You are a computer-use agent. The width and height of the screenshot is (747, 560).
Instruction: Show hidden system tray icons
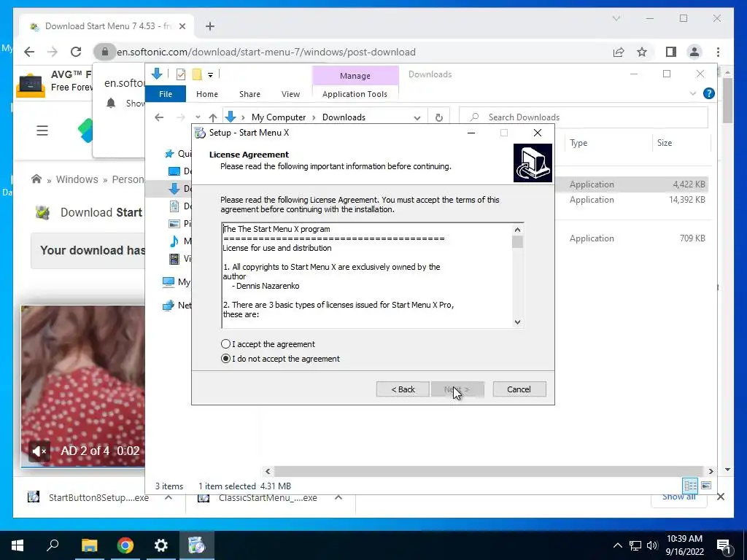(x=617, y=545)
